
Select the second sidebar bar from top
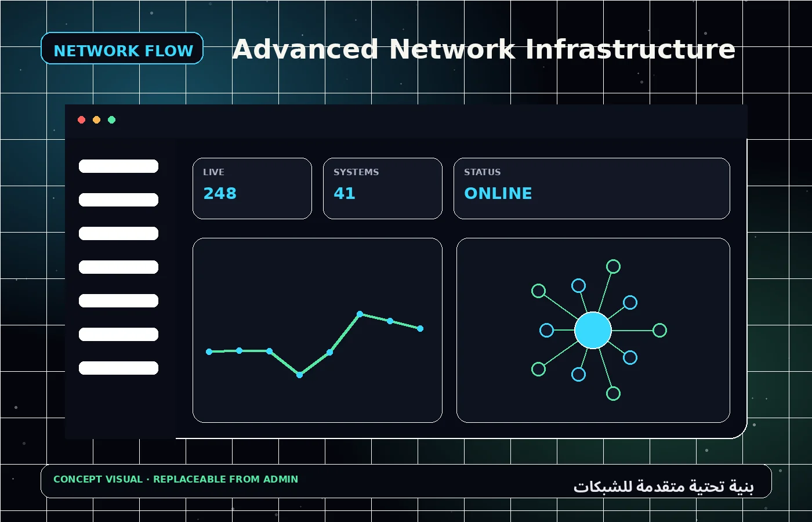coord(118,200)
